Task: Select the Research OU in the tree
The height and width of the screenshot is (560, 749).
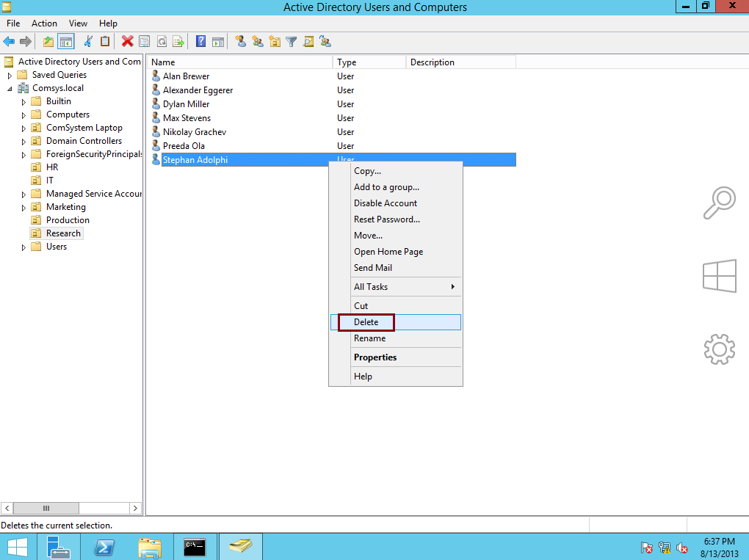Action: coord(62,233)
